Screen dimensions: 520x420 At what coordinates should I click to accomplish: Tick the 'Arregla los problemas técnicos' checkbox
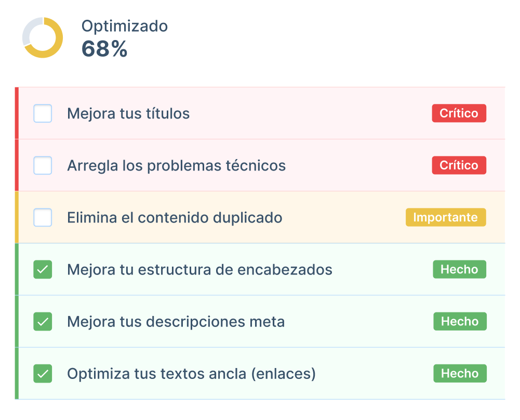click(x=43, y=165)
